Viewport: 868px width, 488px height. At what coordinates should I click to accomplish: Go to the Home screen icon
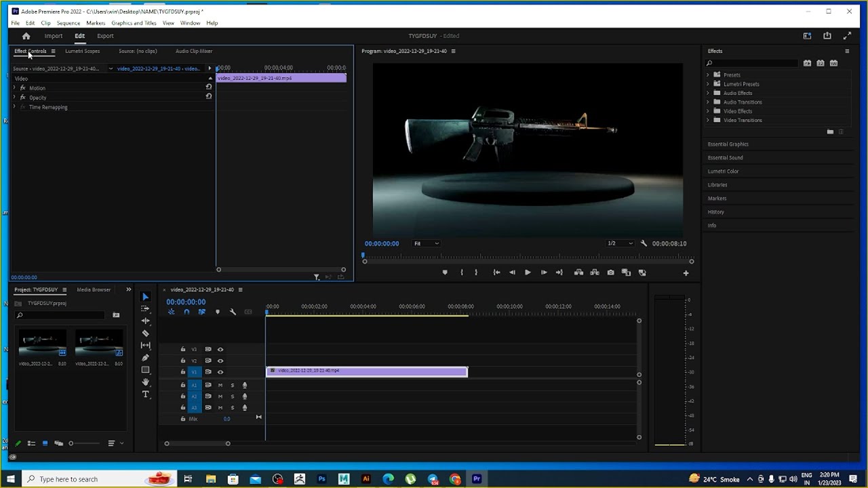click(26, 36)
